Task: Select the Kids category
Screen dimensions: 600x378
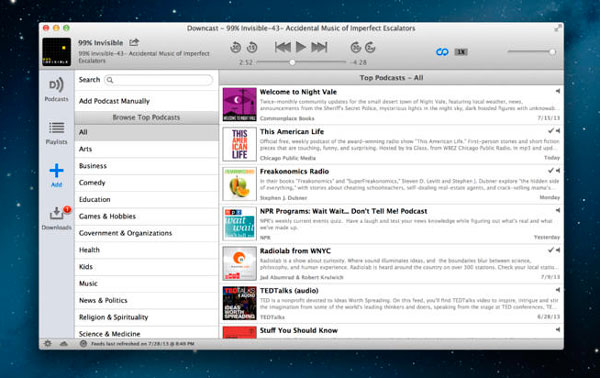Action: click(147, 267)
